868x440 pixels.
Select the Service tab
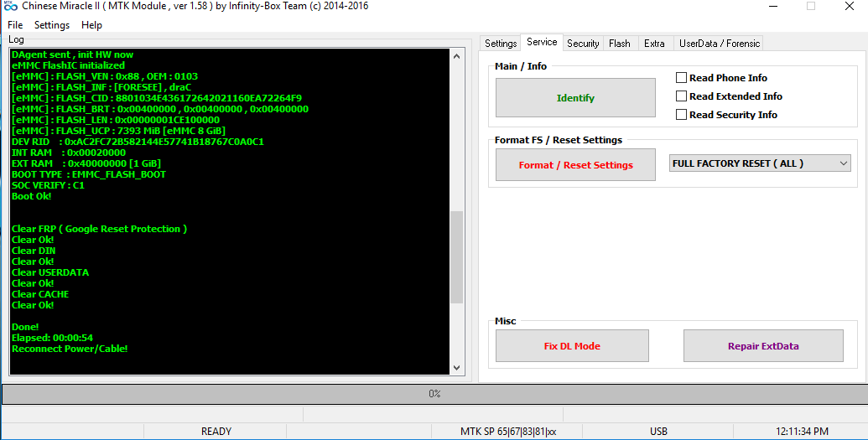(542, 42)
